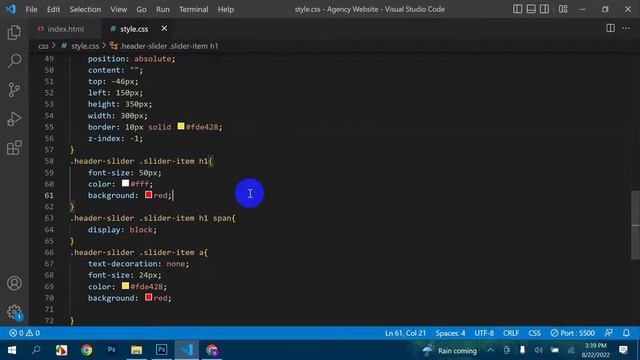The image size is (640, 360).
Task: Open Customize Layout icon in title bar
Action: (563, 9)
